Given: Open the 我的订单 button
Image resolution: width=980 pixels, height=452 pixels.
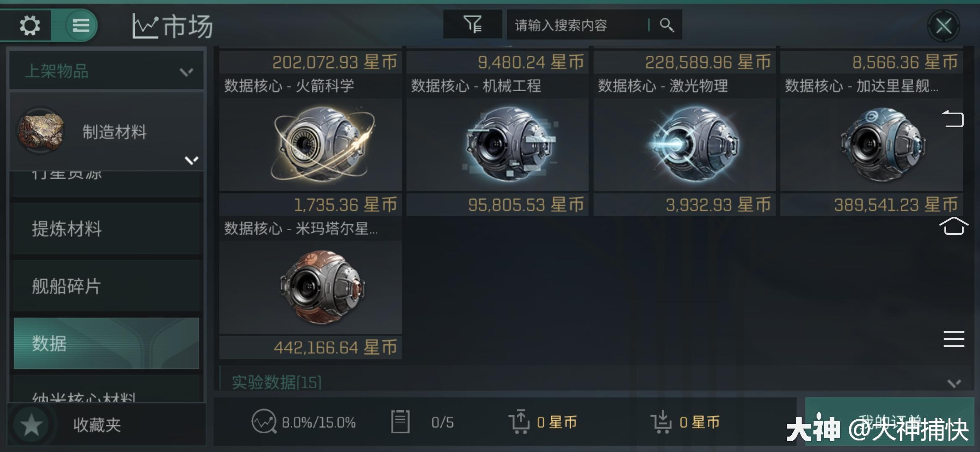Looking at the screenshot, I should tap(890, 421).
